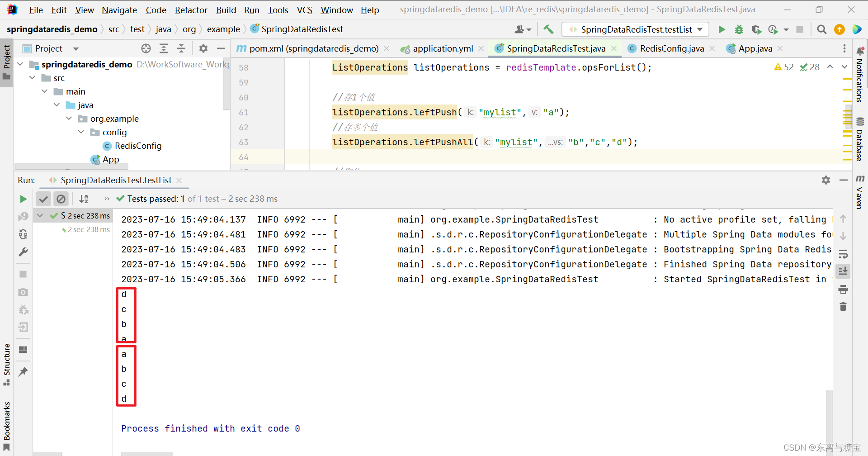Open the Structure tool window
The image size is (868, 456).
[7, 365]
